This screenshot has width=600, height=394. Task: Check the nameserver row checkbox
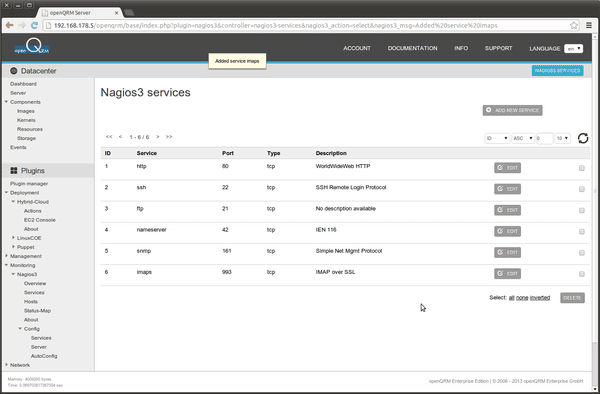pyautogui.click(x=582, y=231)
